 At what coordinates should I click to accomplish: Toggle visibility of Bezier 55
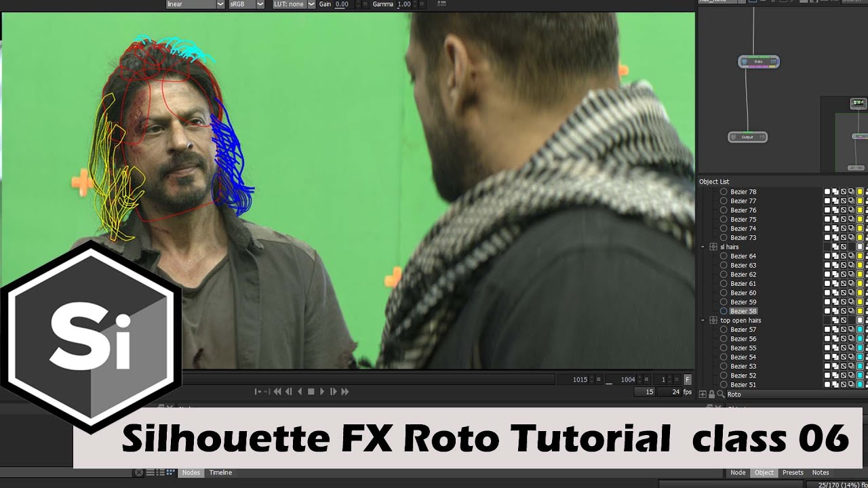click(x=827, y=348)
